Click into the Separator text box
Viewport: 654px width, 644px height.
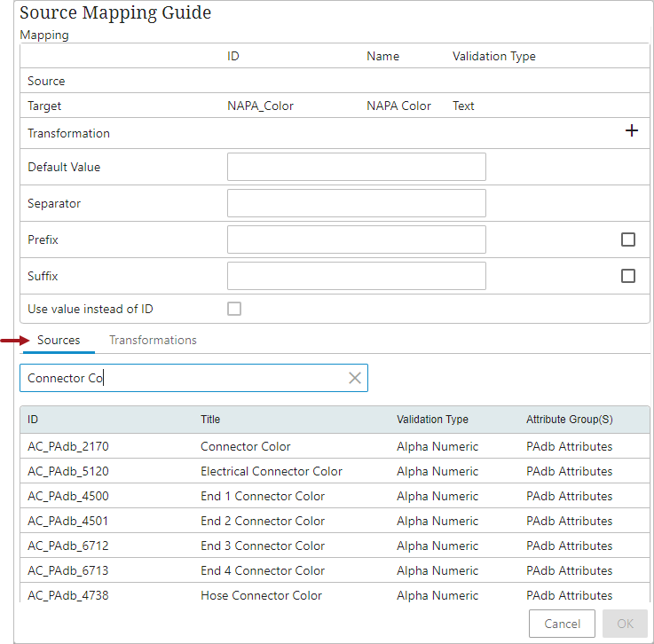356,203
